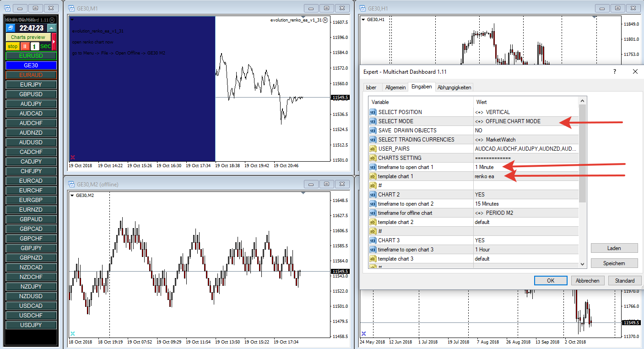Image resolution: width=644 pixels, height=349 pixels.
Task: Toggle the CHART 2 YES value
Action: click(525, 195)
